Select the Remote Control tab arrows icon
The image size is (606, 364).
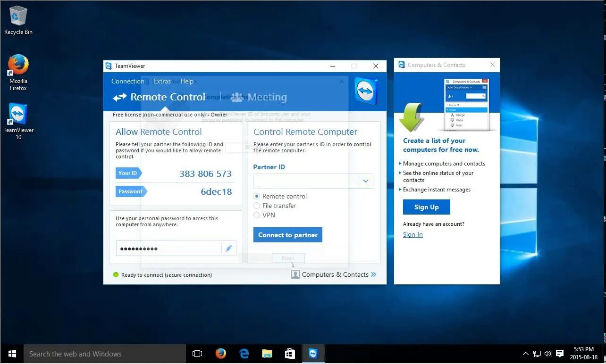(119, 97)
